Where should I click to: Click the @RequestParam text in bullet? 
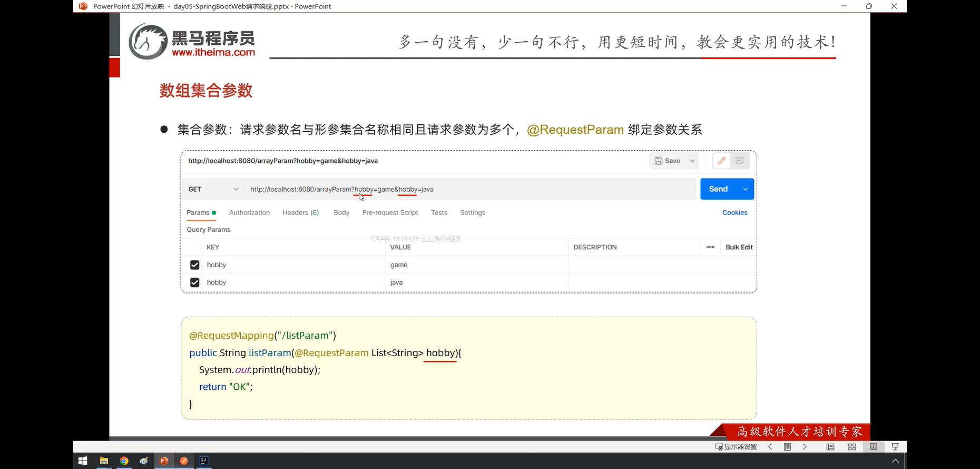[x=575, y=130]
